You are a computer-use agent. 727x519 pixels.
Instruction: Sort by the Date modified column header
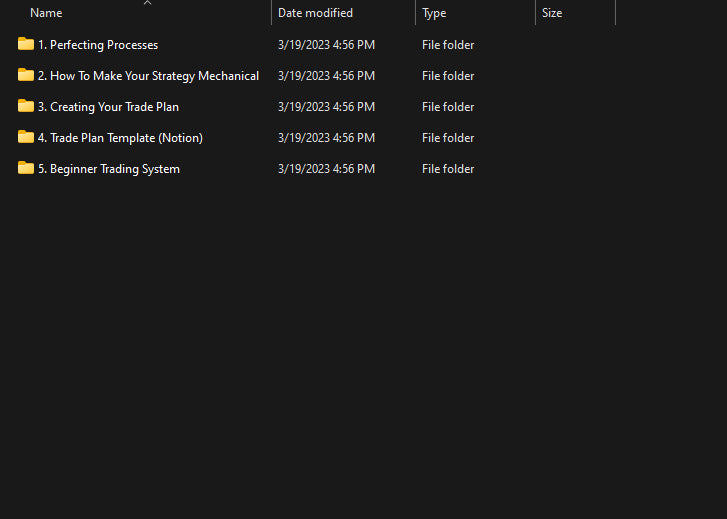(315, 13)
